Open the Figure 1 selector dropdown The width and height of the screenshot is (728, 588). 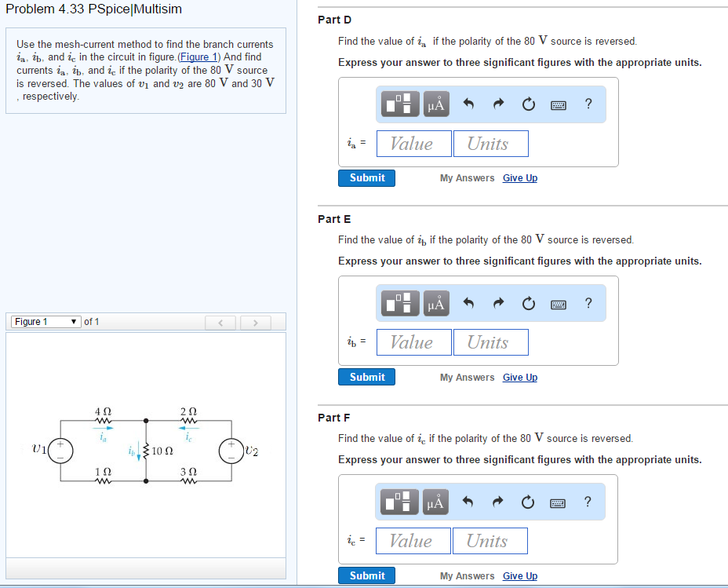[x=45, y=321]
